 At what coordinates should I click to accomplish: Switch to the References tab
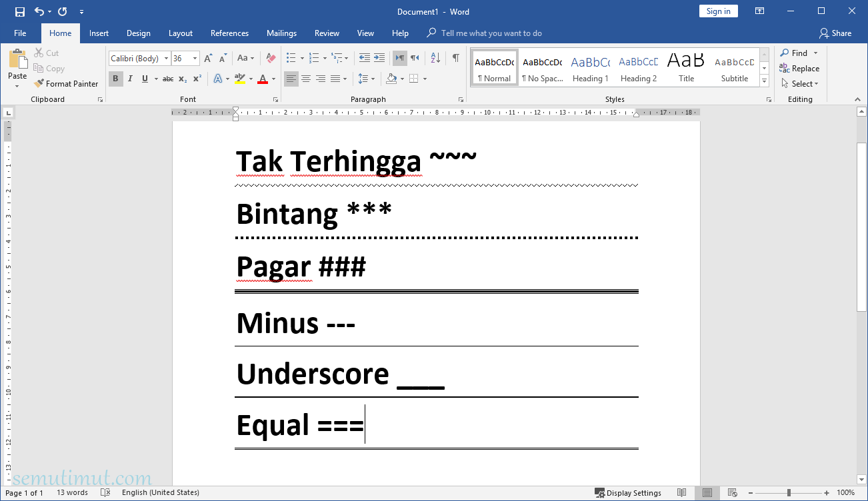[229, 33]
